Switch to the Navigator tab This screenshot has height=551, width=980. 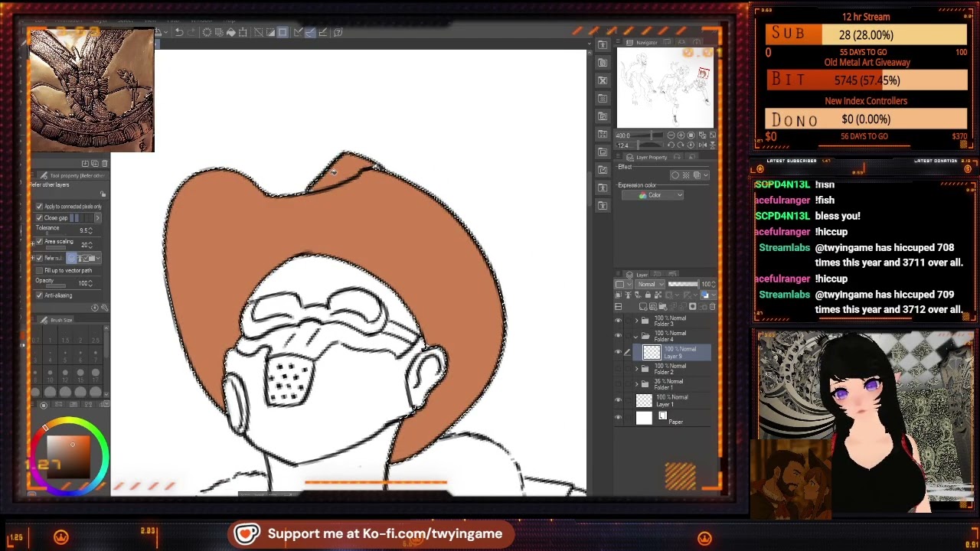coord(642,42)
